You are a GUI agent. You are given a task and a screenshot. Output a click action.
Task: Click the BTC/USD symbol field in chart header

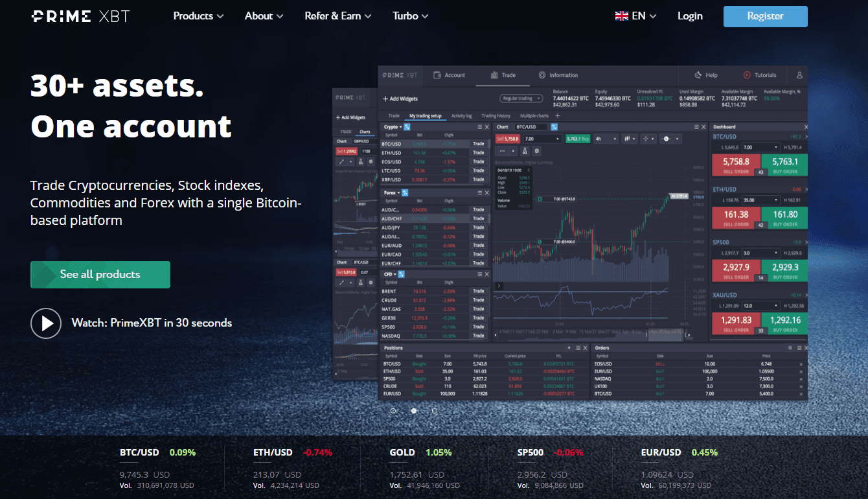point(531,127)
